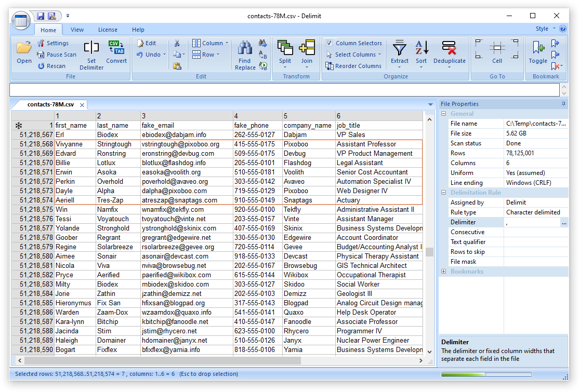Open the Extract filter tool
This screenshot has height=392, width=580.
[399, 48]
